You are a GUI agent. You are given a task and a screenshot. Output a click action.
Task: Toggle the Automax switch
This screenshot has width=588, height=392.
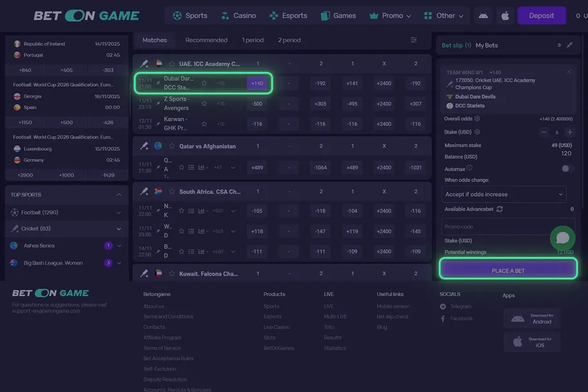tap(567, 168)
